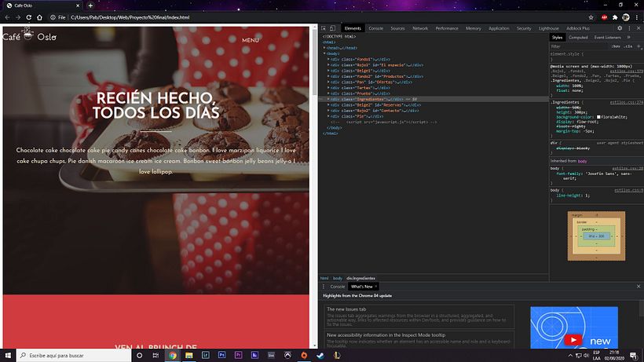Click the div.Ingredientes breadcrumb
Image resolution: width=644 pixels, height=362 pixels.
coord(360,278)
